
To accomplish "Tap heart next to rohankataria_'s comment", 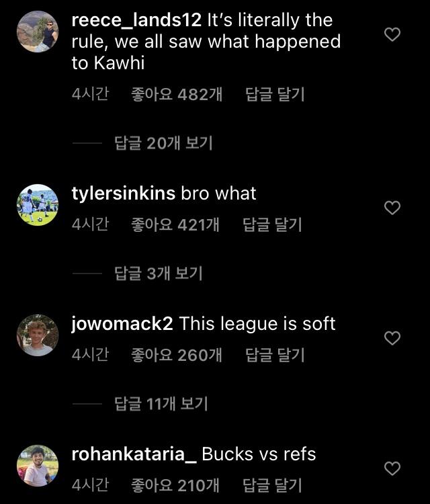I will (392, 468).
